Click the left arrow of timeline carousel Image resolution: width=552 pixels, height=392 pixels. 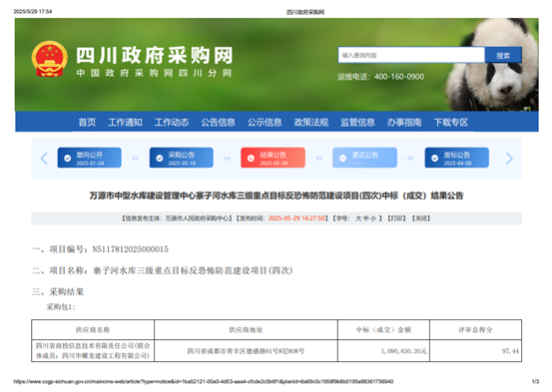point(44,159)
